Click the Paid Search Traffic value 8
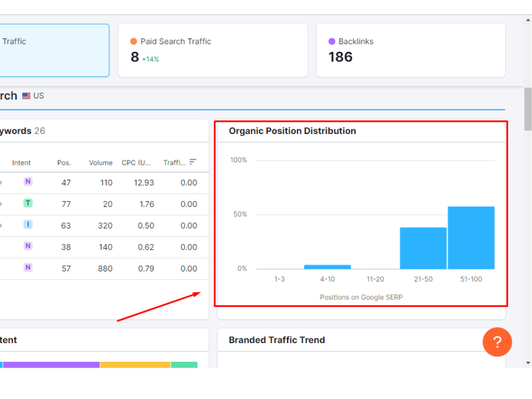The height and width of the screenshot is (399, 532). coord(135,57)
